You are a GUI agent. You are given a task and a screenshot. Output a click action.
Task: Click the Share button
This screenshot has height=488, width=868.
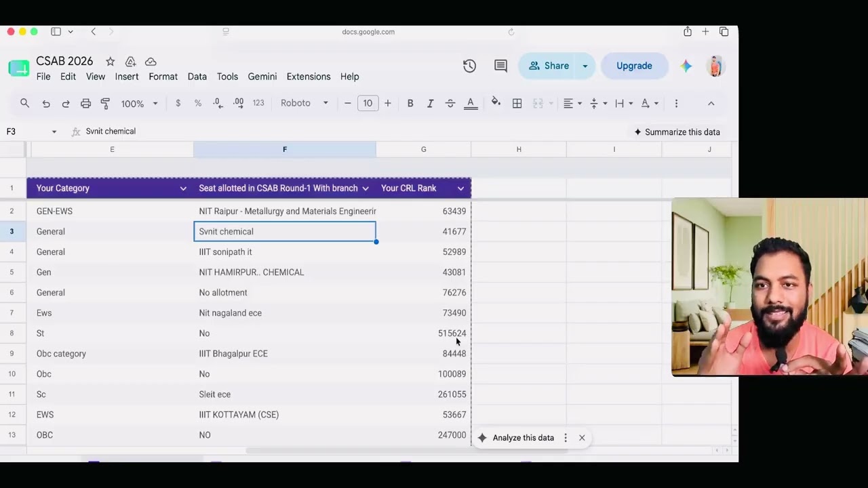coord(548,66)
